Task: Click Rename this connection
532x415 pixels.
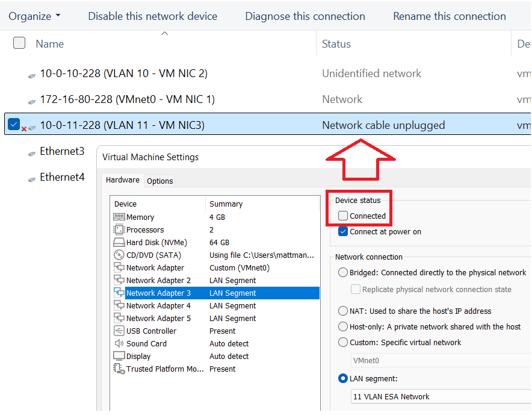Action: pyautogui.click(x=449, y=16)
